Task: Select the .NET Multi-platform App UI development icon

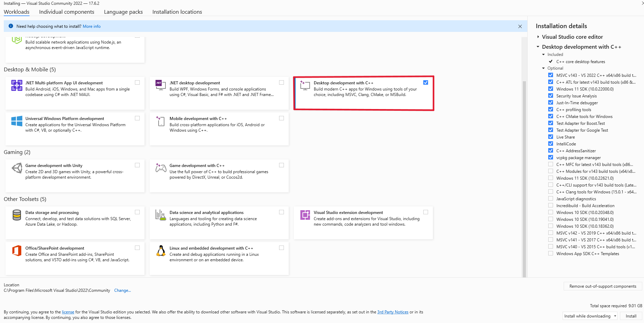Action: pos(16,85)
